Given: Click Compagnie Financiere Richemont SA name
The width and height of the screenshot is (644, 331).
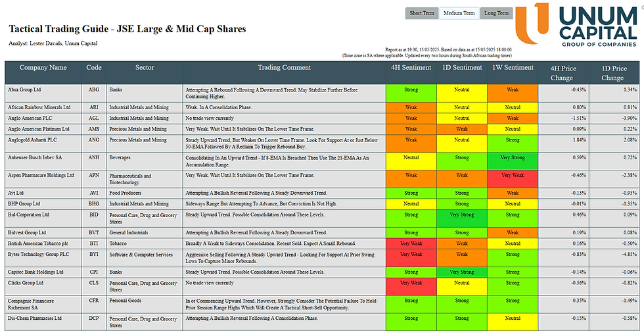Looking at the screenshot, I should (30, 304).
